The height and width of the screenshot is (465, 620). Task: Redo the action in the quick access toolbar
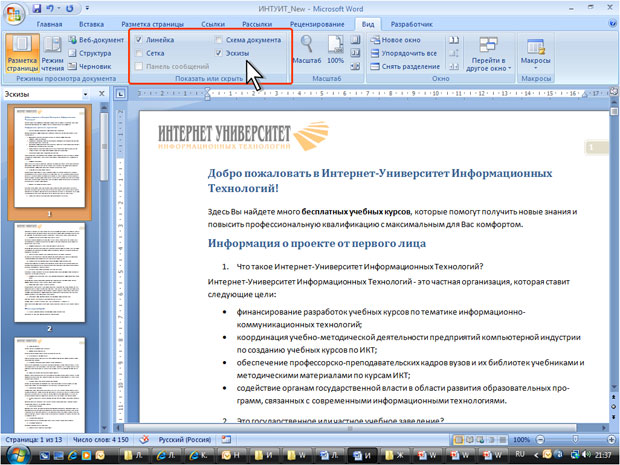click(x=70, y=8)
